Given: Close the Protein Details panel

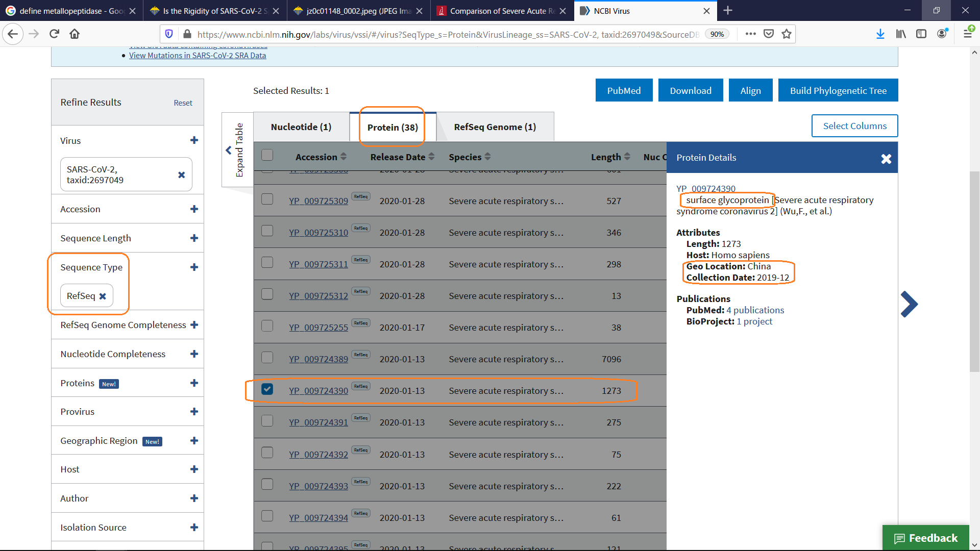Looking at the screenshot, I should point(887,159).
